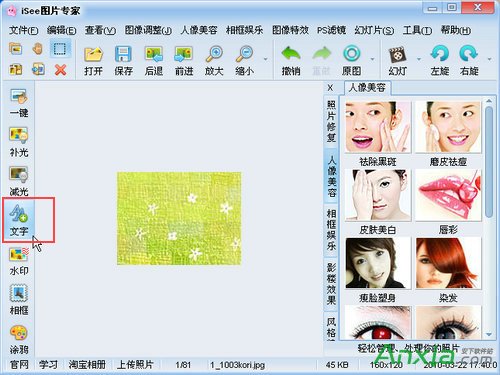Switch to 相框娱乐 vertical side tab
This screenshot has width=500, height=375.
tap(331, 230)
